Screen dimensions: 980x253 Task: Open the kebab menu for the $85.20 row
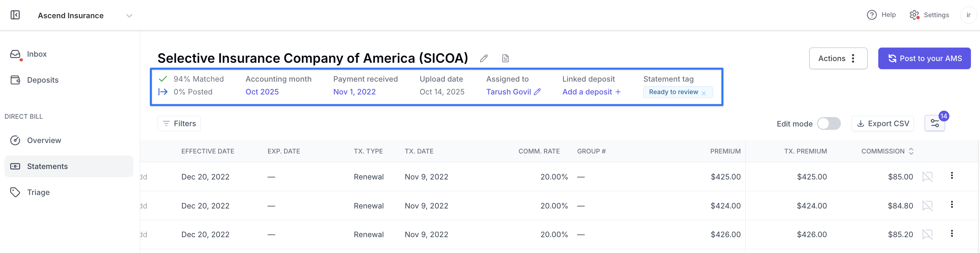(951, 233)
